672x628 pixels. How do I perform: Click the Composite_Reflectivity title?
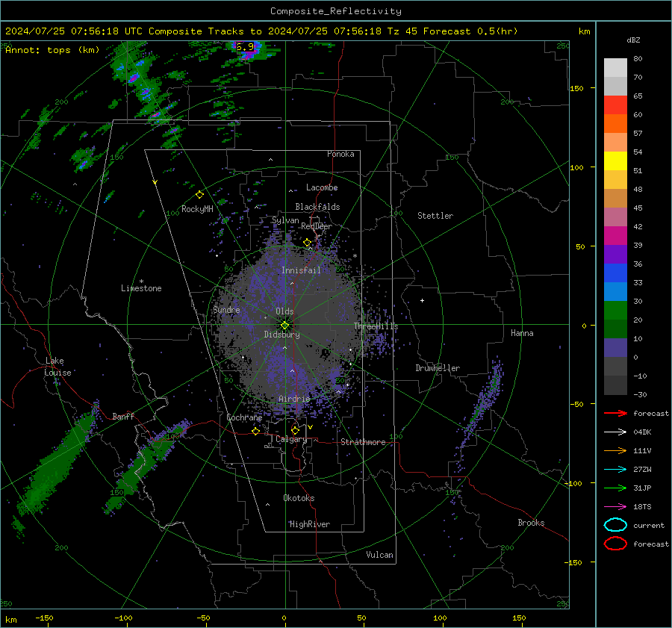click(x=336, y=11)
